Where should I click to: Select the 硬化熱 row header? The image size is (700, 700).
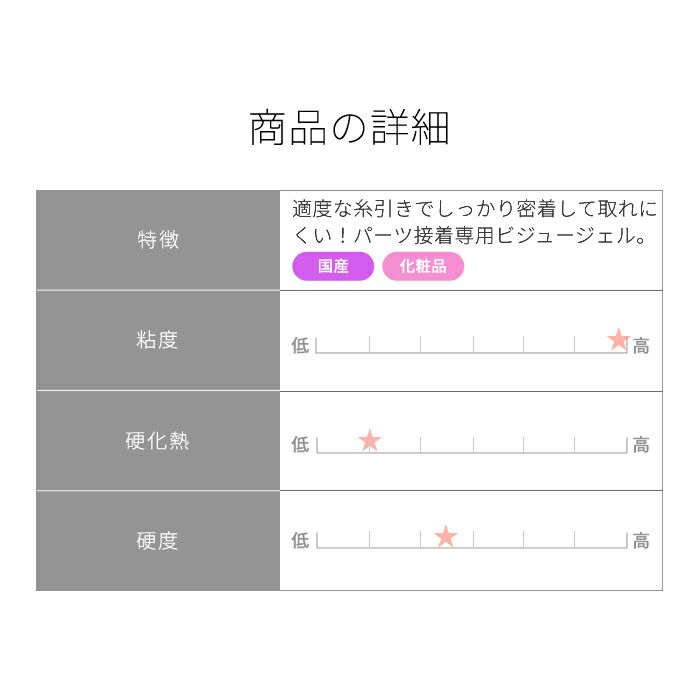click(158, 441)
